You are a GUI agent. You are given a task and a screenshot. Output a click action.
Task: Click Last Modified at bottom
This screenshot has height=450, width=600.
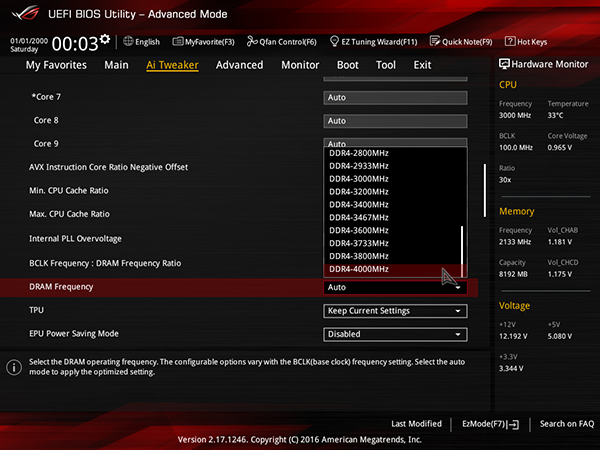coord(416,424)
